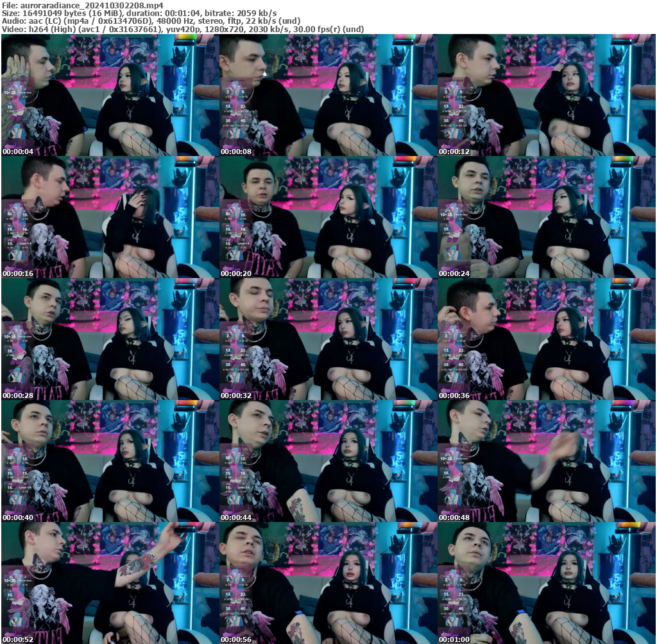Click the thumbnail marked 00:00:12
The width and height of the screenshot is (657, 644).
[x=547, y=95]
